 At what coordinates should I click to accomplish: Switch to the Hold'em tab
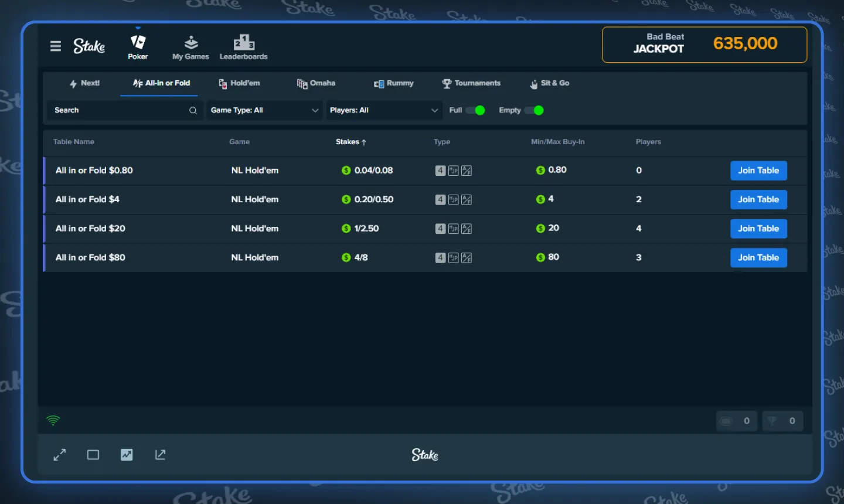[239, 83]
